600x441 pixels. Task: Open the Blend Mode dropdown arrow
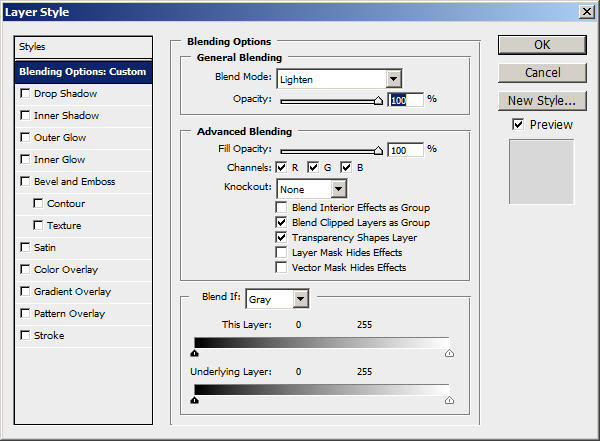click(x=393, y=79)
